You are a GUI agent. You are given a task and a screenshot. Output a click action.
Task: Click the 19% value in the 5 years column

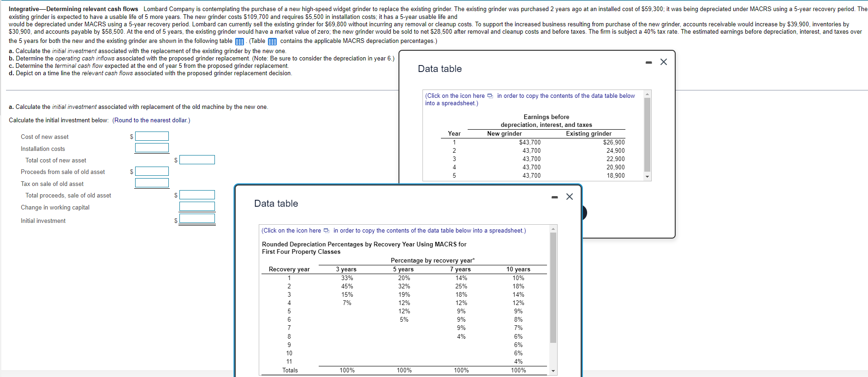(x=404, y=295)
